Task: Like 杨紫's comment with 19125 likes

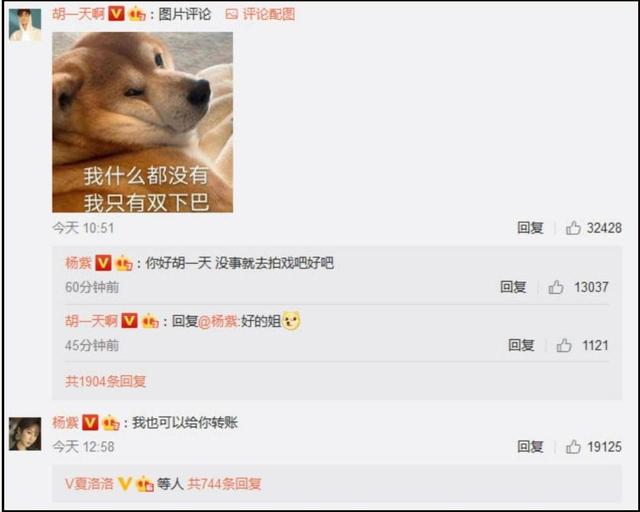Action: point(573,447)
